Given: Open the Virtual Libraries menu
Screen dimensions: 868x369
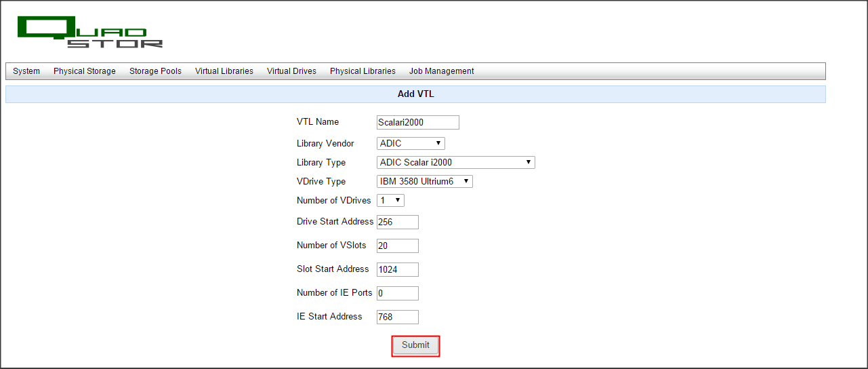Looking at the screenshot, I should click(x=224, y=71).
